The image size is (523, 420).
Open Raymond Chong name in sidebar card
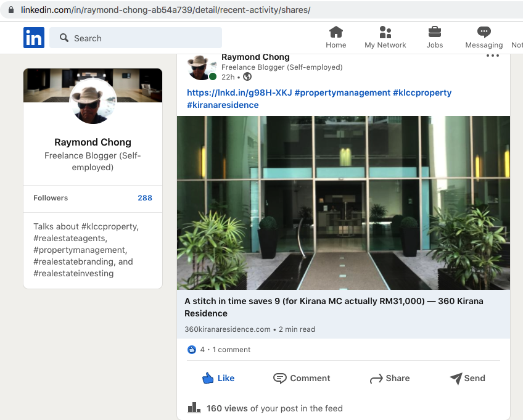click(x=93, y=142)
